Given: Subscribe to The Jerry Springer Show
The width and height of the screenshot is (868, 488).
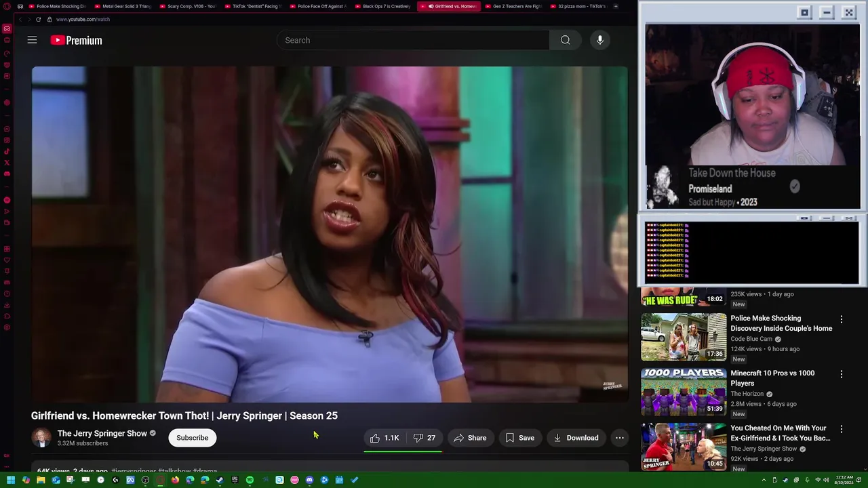Looking at the screenshot, I should click(193, 438).
